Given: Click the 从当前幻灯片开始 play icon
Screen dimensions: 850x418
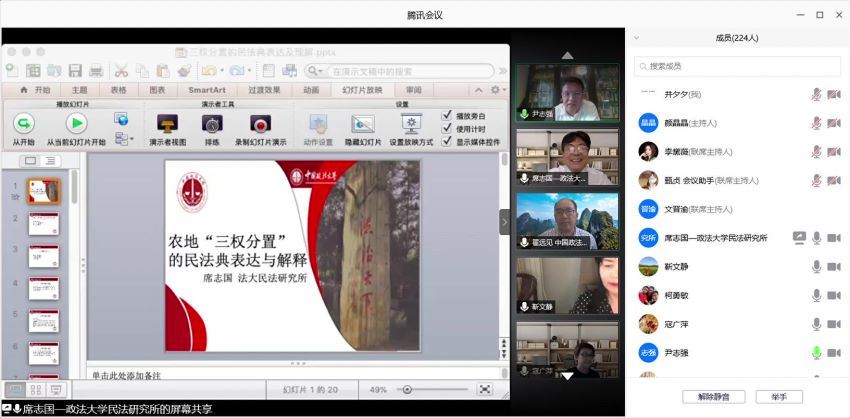Looking at the screenshot, I should coord(76,124).
